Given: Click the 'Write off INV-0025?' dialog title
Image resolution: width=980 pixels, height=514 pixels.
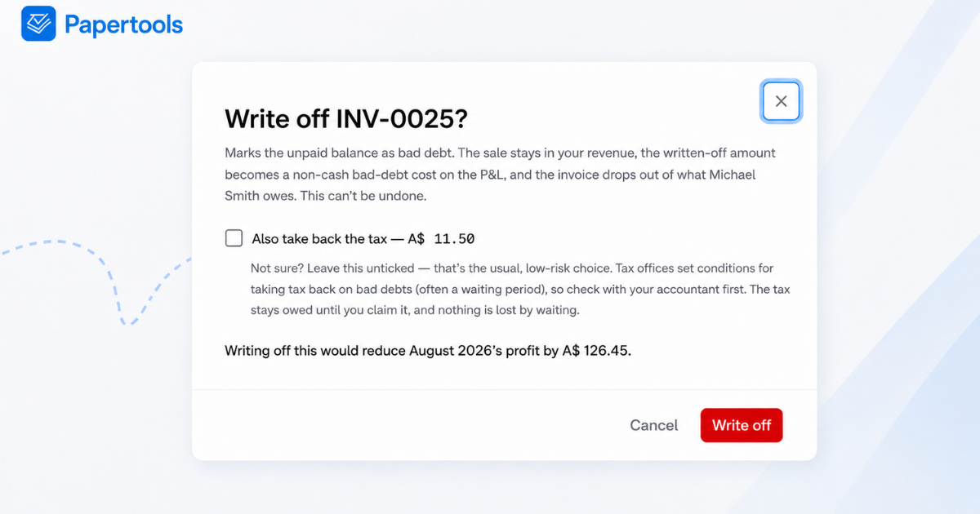Looking at the screenshot, I should pos(346,118).
